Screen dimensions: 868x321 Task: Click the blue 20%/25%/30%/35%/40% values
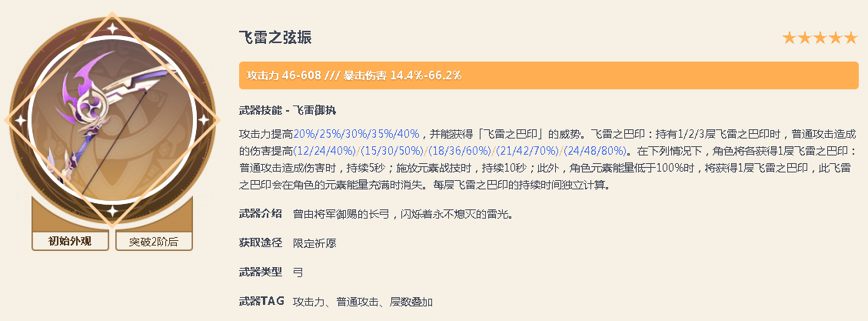[x=355, y=134]
